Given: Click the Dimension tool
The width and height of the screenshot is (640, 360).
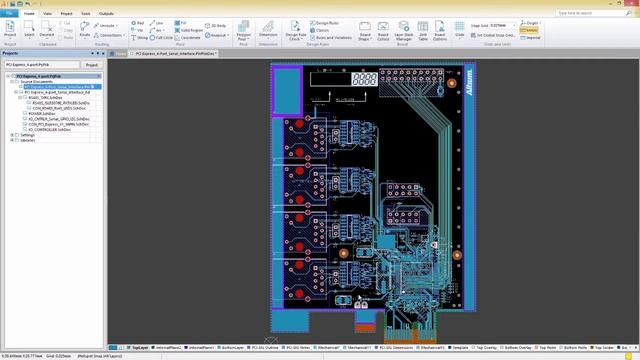Looking at the screenshot, I should [x=268, y=29].
